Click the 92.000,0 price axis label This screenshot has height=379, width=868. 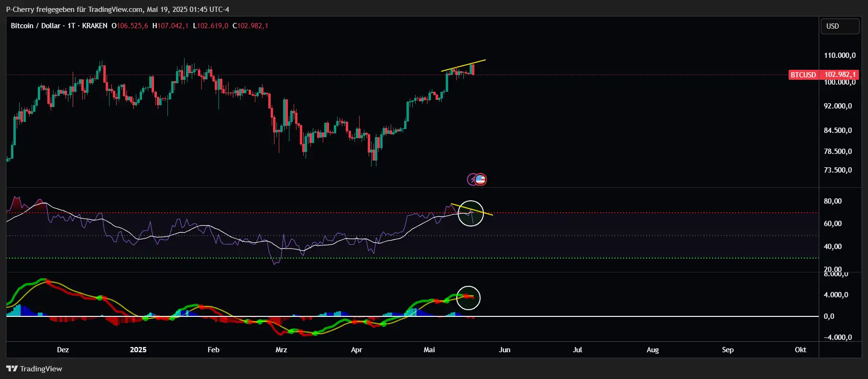pos(838,106)
